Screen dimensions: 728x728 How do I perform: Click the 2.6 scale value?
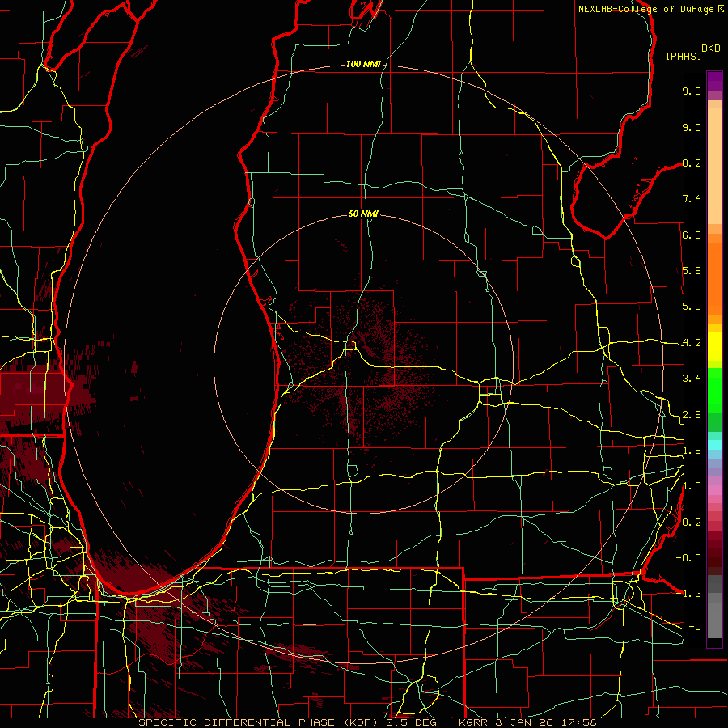pos(692,415)
